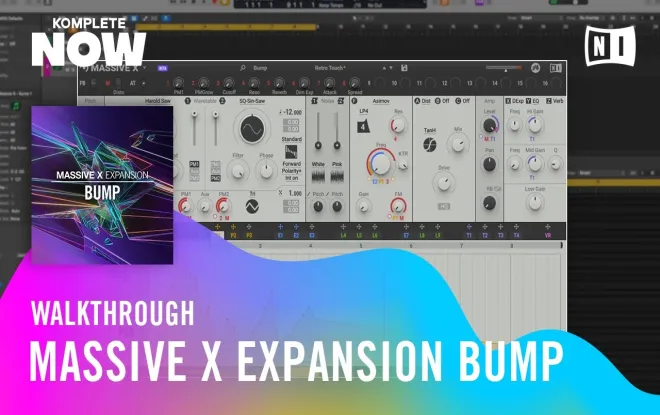Toggle Noise source 2 on/off

[x=341, y=101]
